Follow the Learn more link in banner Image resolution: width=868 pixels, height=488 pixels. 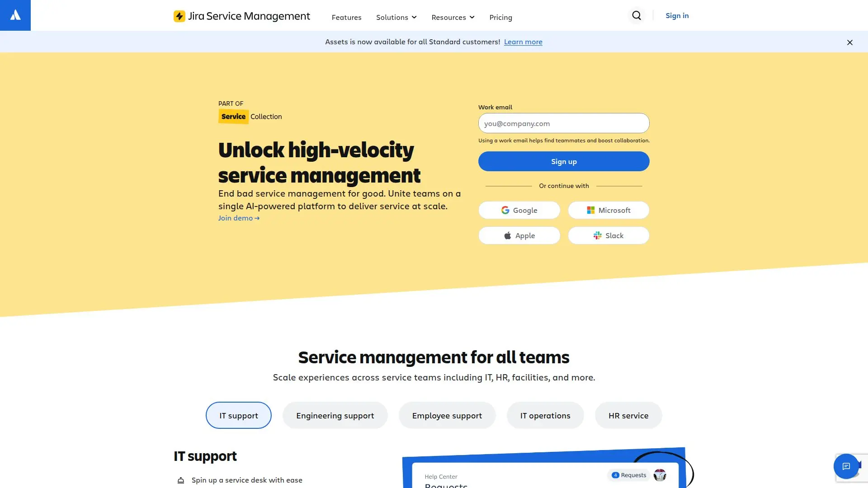(x=523, y=42)
